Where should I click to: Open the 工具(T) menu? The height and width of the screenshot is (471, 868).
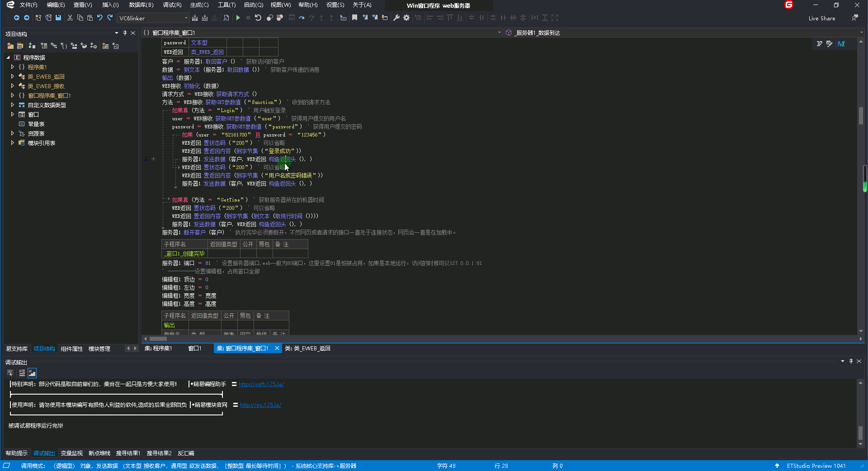tap(226, 5)
